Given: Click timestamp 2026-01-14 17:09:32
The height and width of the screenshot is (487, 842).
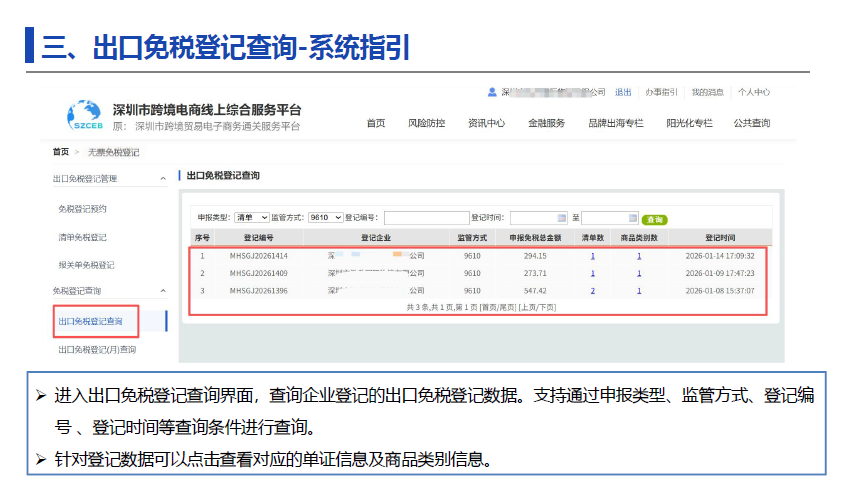Looking at the screenshot, I should click(720, 256).
